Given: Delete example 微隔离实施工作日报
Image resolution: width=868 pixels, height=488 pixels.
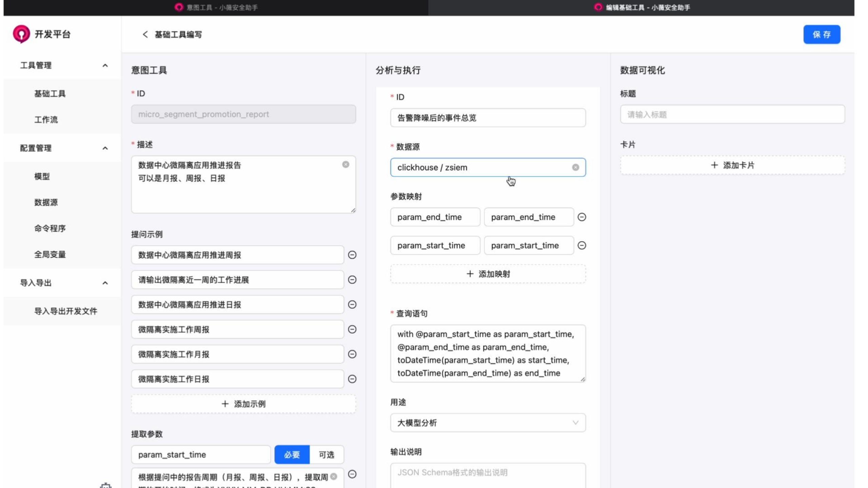Looking at the screenshot, I should tap(352, 379).
